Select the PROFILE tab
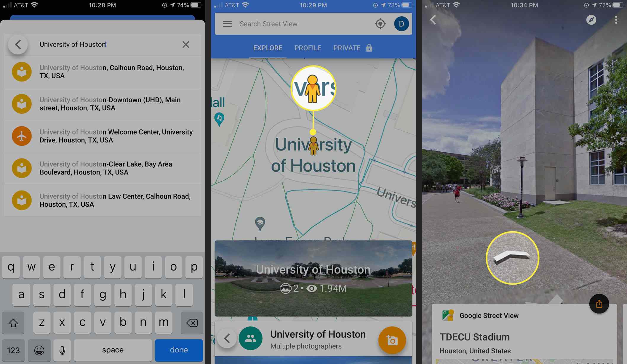The height and width of the screenshot is (364, 627). click(308, 48)
